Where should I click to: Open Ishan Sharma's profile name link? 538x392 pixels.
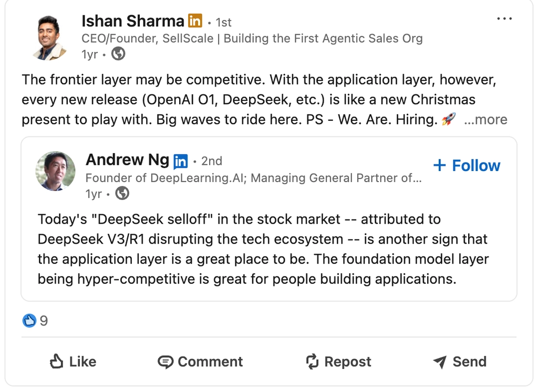coord(133,21)
